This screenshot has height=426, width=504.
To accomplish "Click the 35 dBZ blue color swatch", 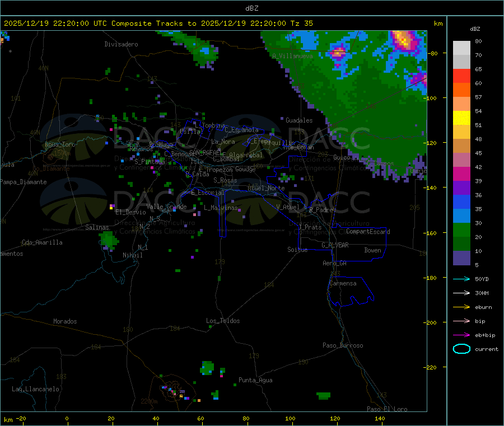I will point(461,202).
